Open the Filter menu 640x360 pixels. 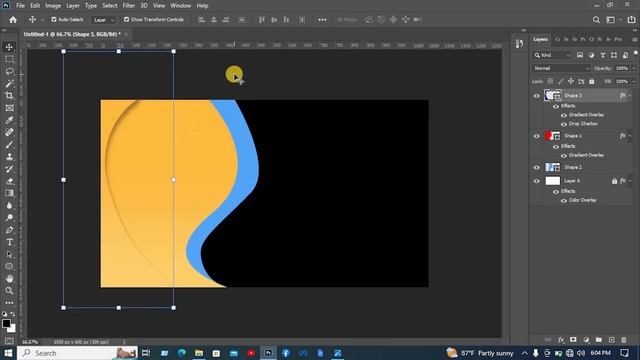coord(129,6)
